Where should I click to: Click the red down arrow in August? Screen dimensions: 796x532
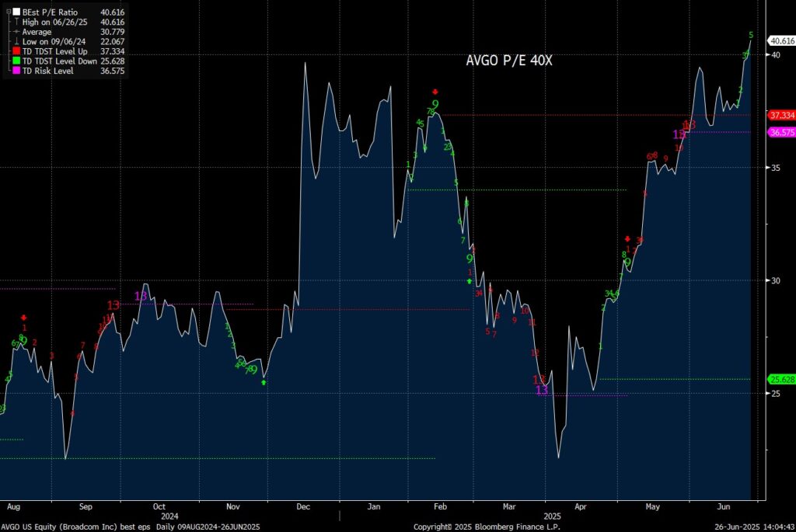click(23, 318)
